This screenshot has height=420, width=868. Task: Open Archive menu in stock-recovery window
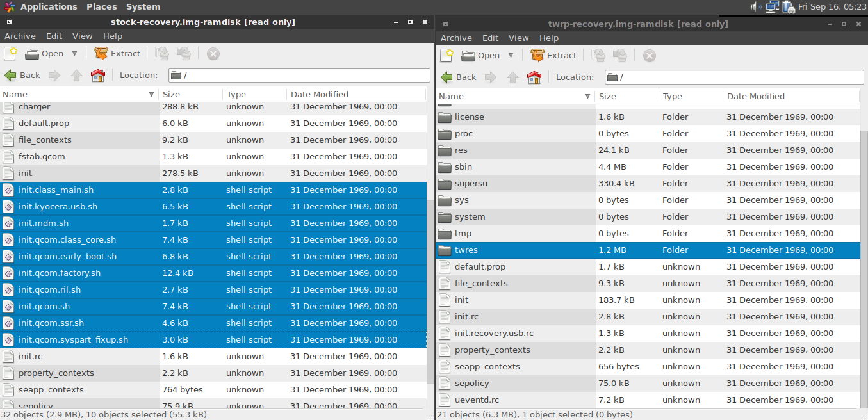click(20, 36)
